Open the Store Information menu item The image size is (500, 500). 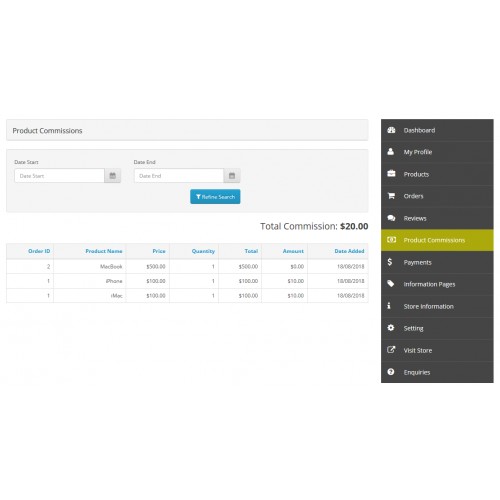(437, 306)
